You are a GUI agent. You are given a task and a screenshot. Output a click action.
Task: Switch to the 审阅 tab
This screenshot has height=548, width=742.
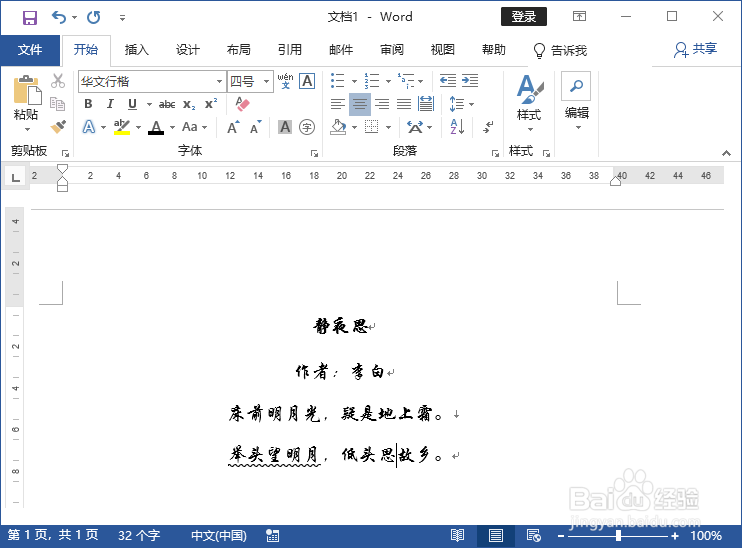click(392, 50)
